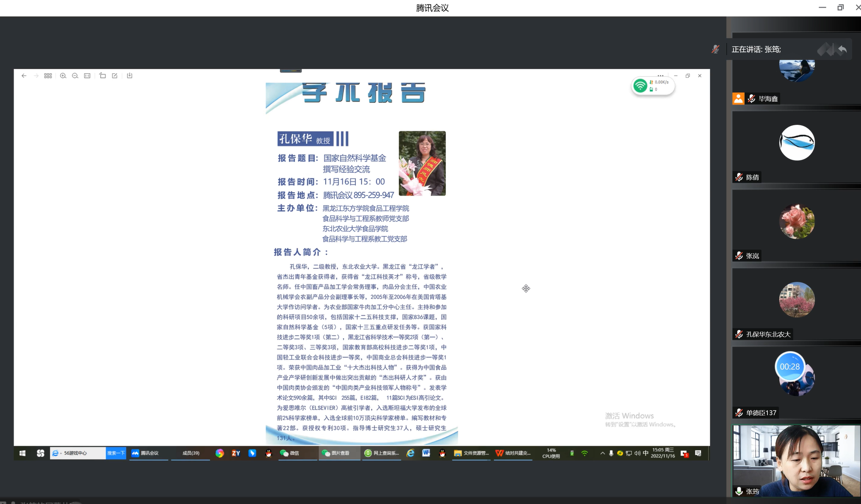Click the 正在讲话: 张筠 speaker label
Screen dimensions: 861x504
756,50
